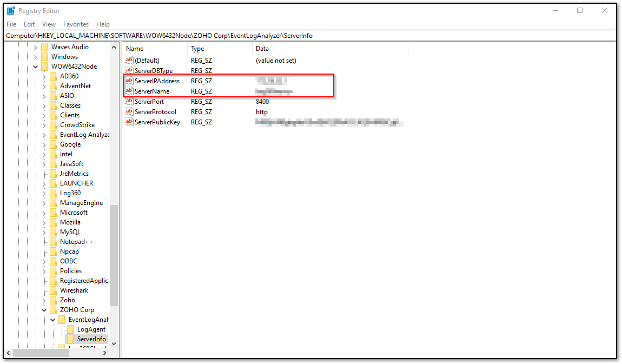Select the JavaSoft key
The width and height of the screenshot is (622, 364).
point(71,164)
